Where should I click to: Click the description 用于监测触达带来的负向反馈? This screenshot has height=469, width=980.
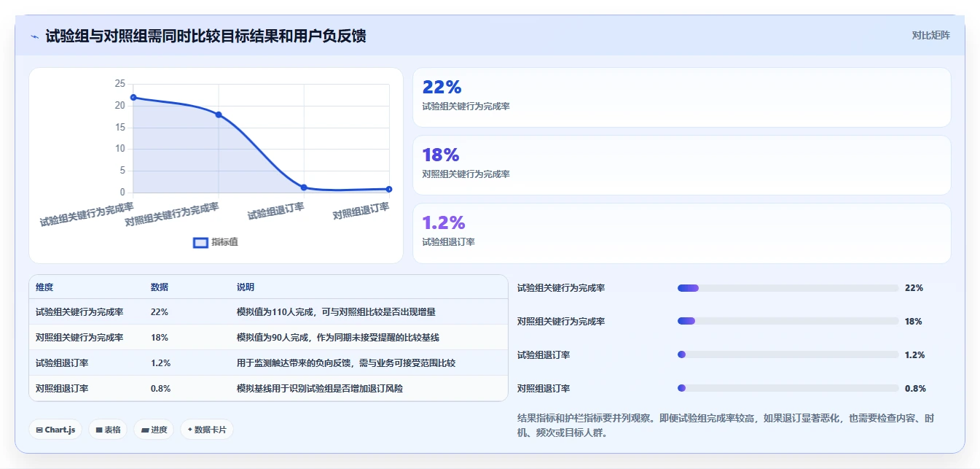click(346, 363)
